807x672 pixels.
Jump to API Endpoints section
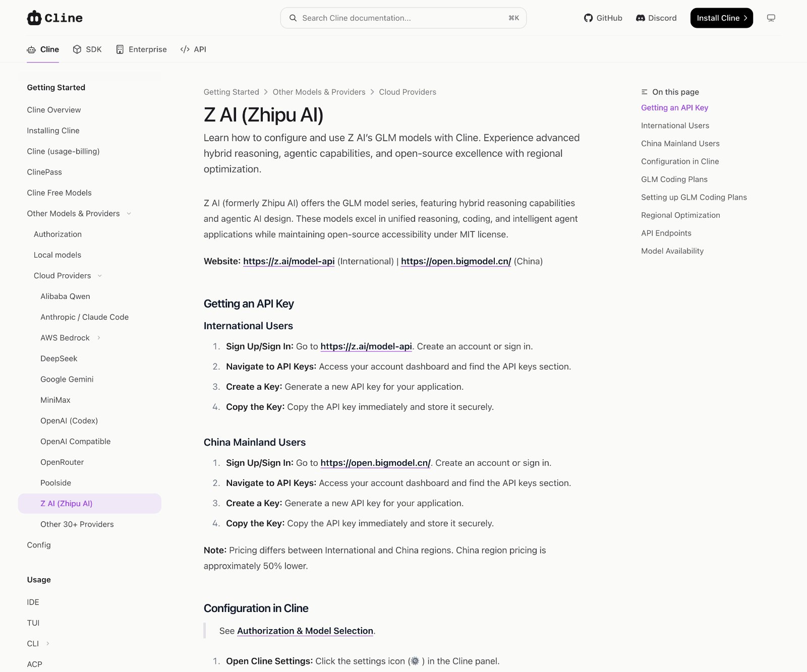pos(666,233)
